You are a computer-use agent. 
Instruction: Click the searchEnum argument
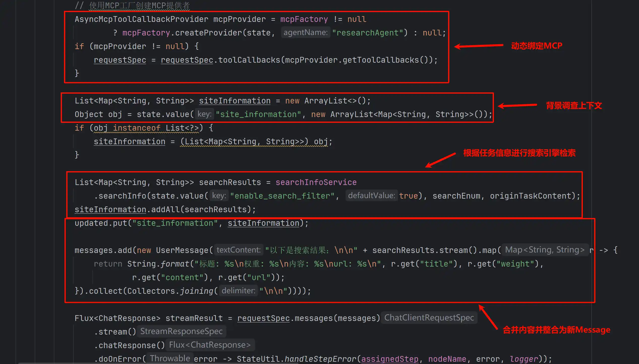point(456,196)
